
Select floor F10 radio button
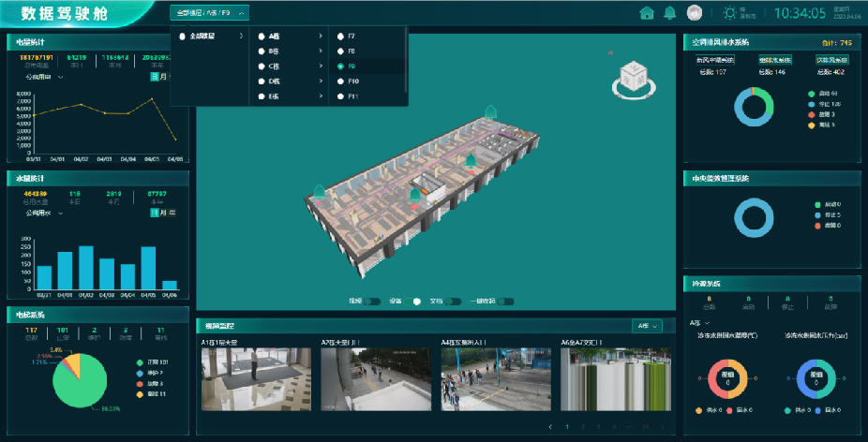(339, 81)
